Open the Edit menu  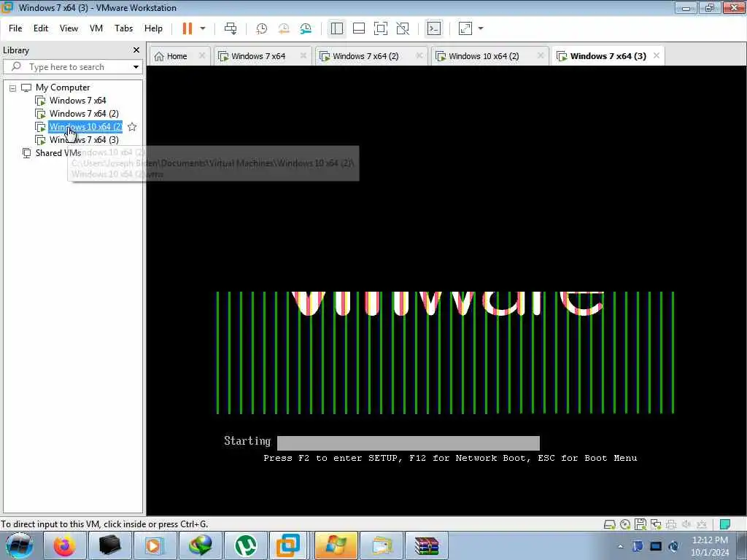(41, 28)
